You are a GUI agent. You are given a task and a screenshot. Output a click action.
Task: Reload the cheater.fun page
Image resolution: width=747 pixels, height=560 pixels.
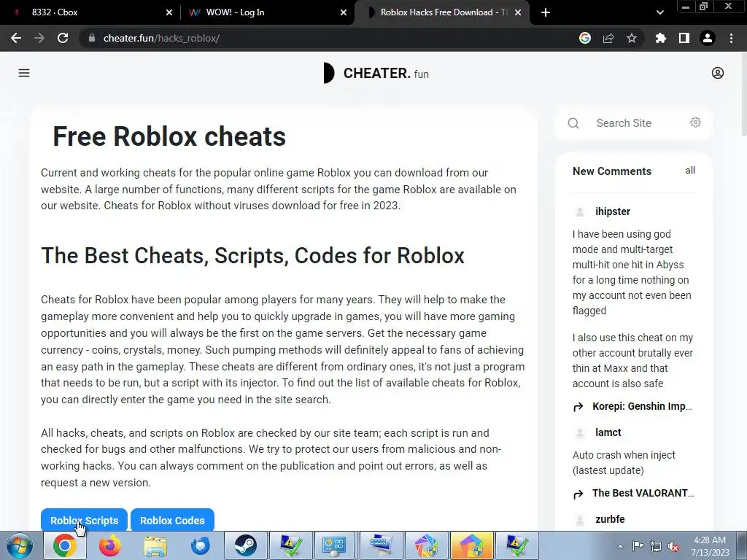point(63,38)
